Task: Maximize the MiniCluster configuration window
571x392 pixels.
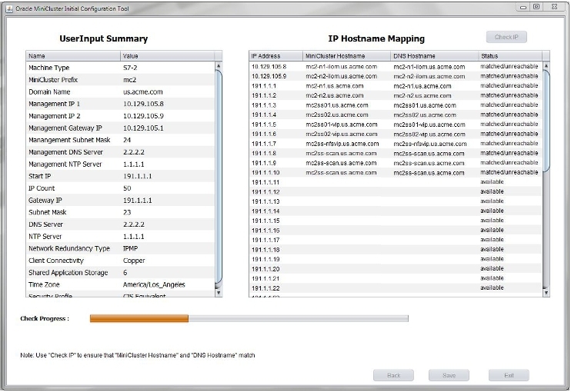Action: point(536,7)
